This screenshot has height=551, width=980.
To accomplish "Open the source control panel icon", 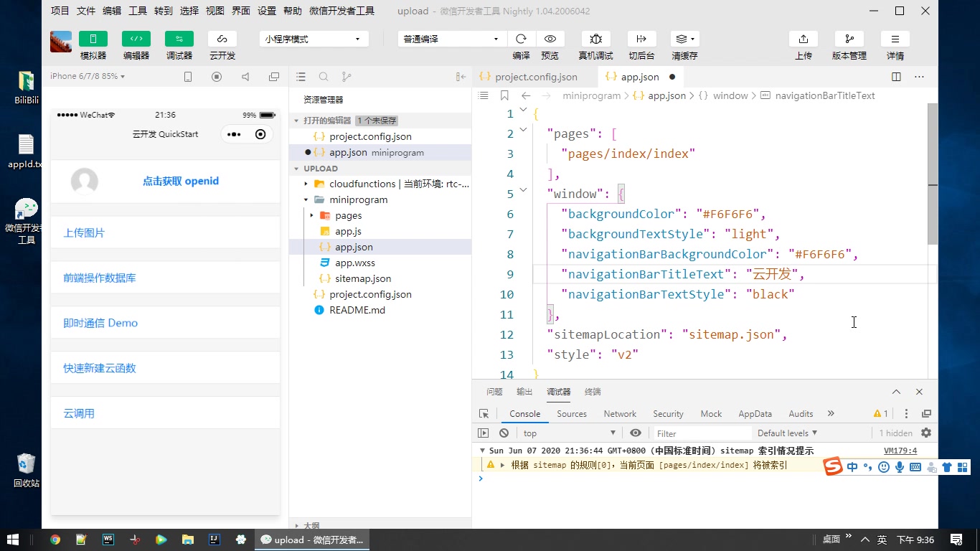I will coord(347,77).
